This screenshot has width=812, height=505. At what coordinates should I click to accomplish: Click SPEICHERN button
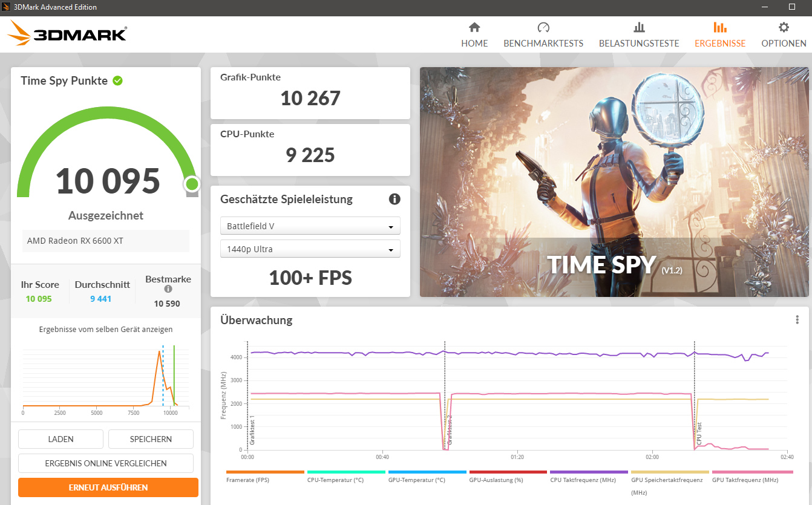coord(151,439)
